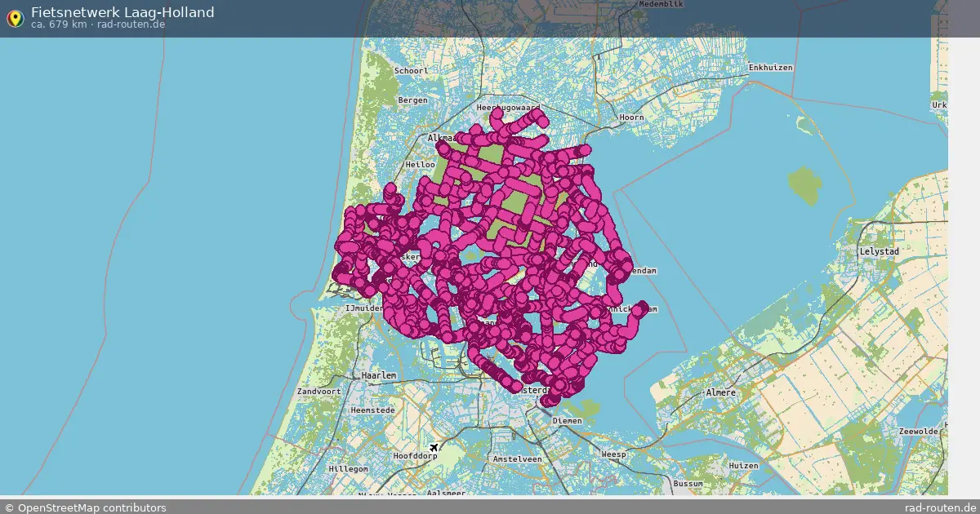Screen dimensions: 980x514
Task: Select the Zandvoort map label
Action: (x=318, y=392)
